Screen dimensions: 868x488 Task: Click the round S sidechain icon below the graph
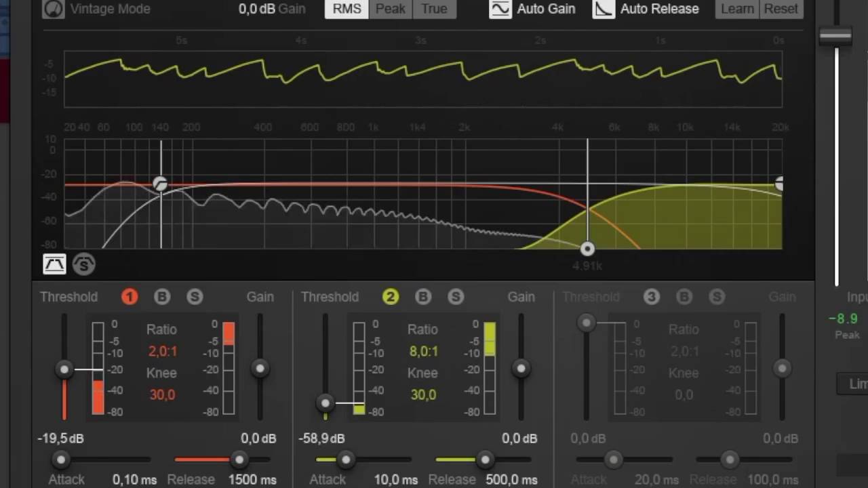click(x=84, y=264)
